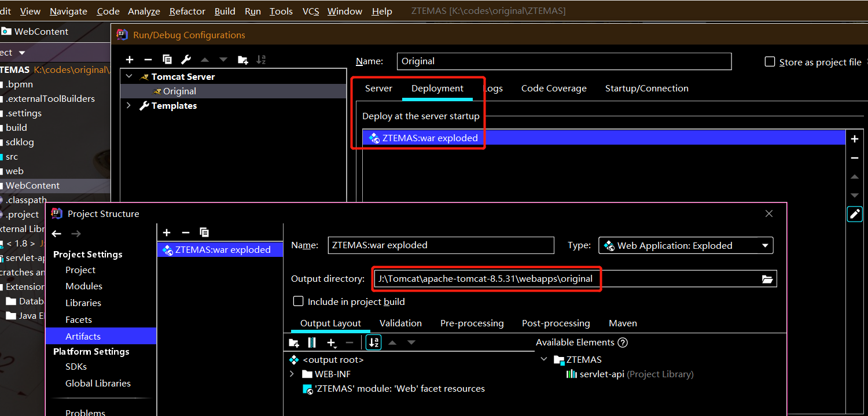
Task: Open edit templates wrench icon
Action: [186, 60]
